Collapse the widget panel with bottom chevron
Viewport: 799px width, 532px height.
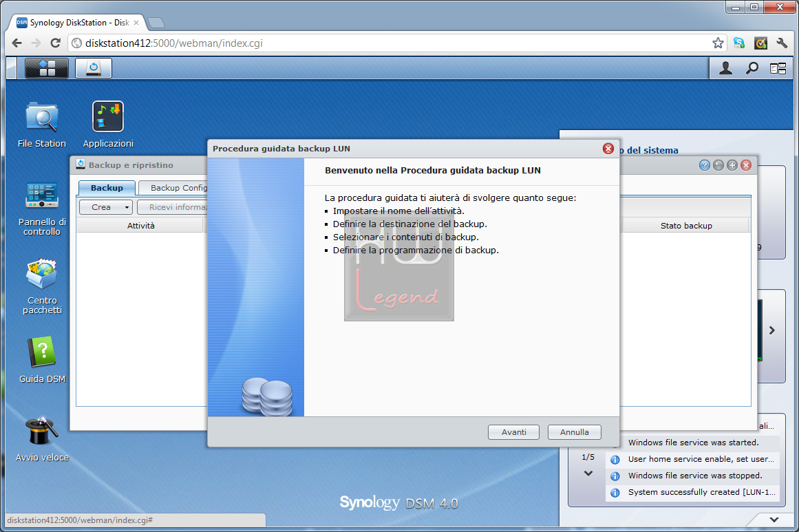coord(774,520)
